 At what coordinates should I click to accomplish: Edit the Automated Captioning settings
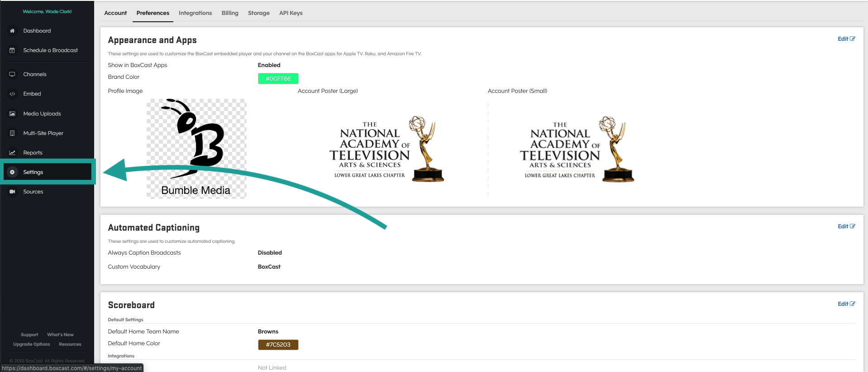pyautogui.click(x=846, y=227)
